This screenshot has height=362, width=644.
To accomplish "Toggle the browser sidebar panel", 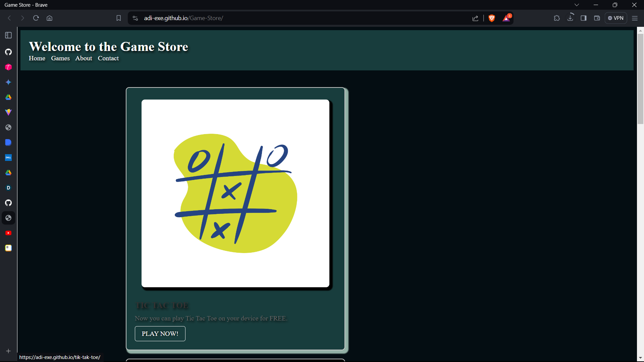I will (584, 18).
